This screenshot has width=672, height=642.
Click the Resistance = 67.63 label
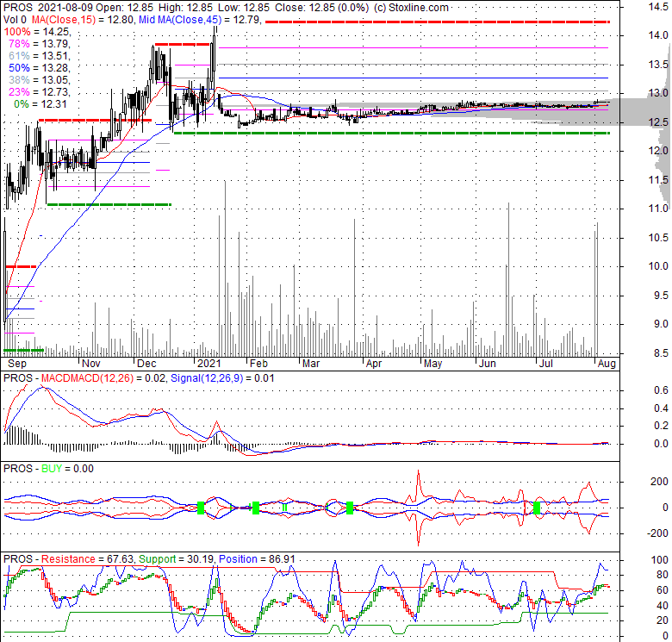[87, 559]
